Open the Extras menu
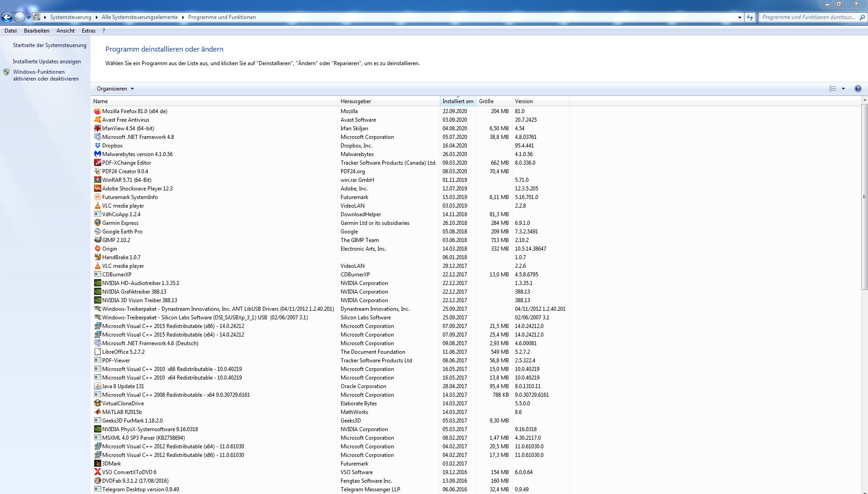 [89, 31]
